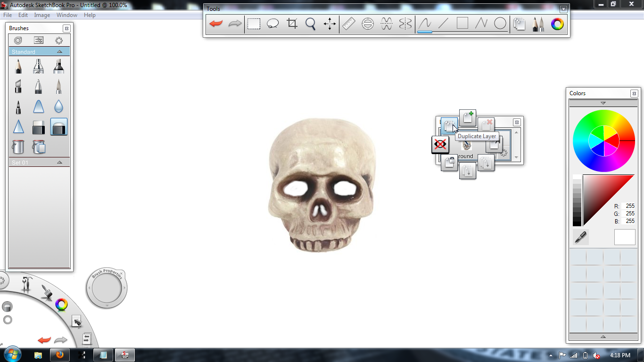Open the Edit menu
The width and height of the screenshot is (644, 362).
click(23, 15)
